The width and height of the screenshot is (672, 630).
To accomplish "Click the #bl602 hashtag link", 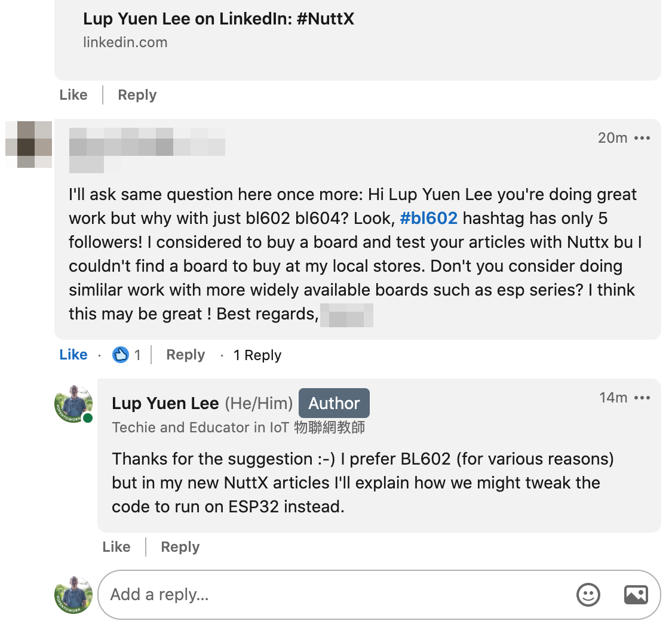I will pyautogui.click(x=428, y=219).
